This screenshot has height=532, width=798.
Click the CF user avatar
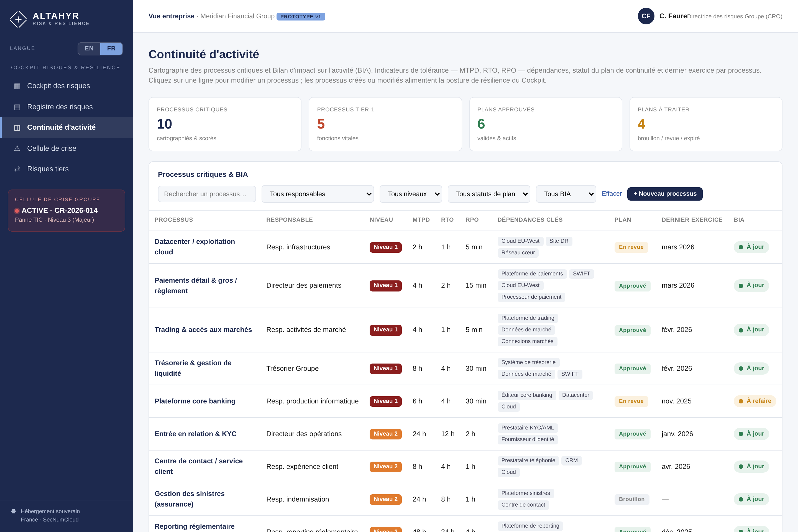pos(646,16)
